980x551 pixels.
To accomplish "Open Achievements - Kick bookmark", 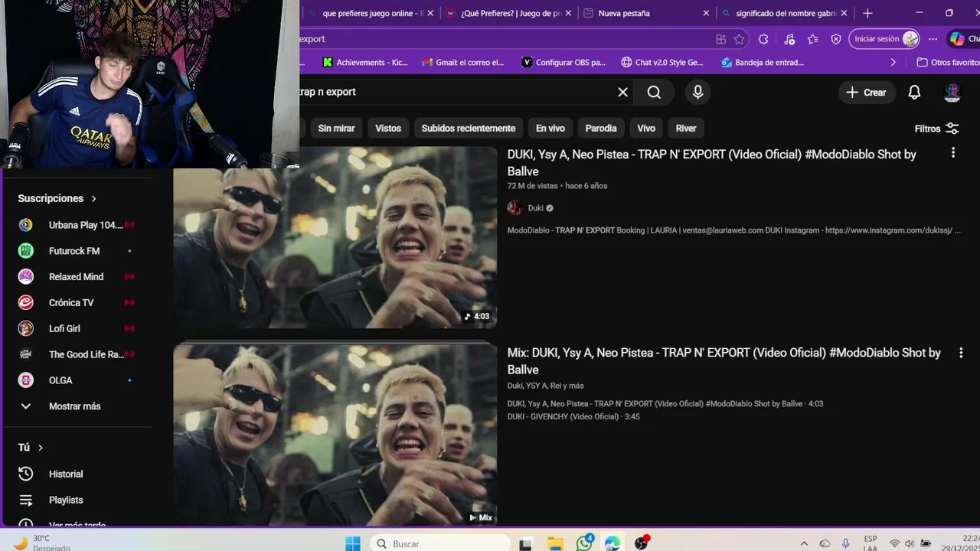I will (365, 63).
